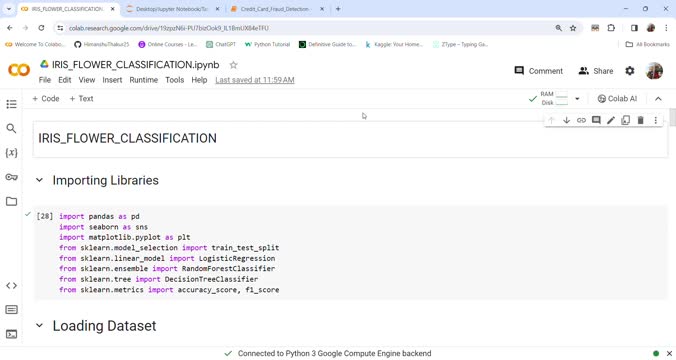Collapse the header with chevron up
This screenshot has height=360, width=676.
tap(658, 99)
